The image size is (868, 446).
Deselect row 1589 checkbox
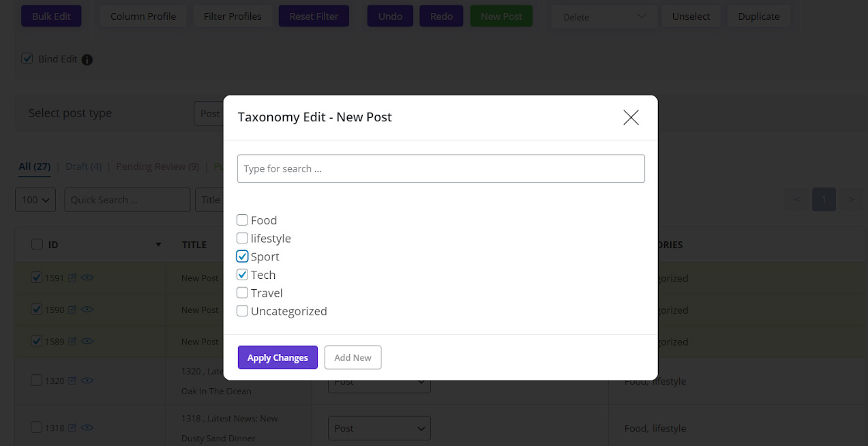tap(37, 341)
